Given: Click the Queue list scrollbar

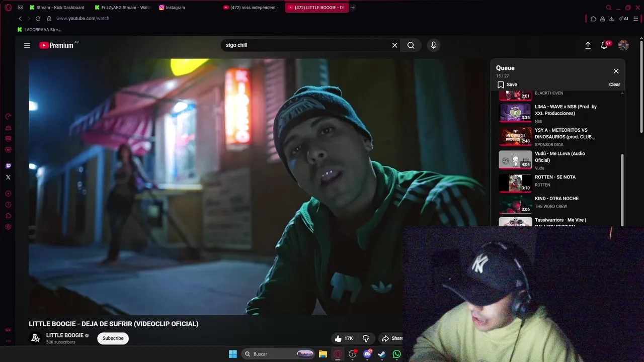Looking at the screenshot, I should pos(622,190).
